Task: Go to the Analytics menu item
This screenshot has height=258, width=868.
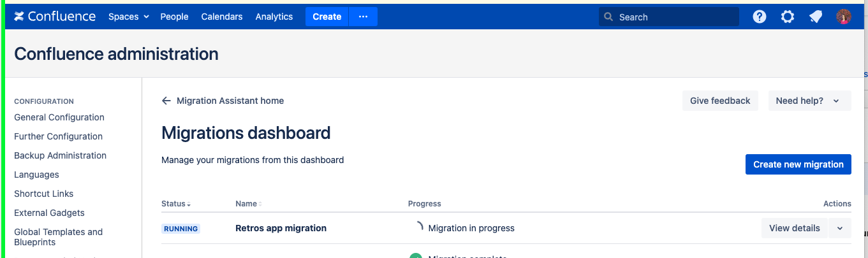Action: point(274,17)
